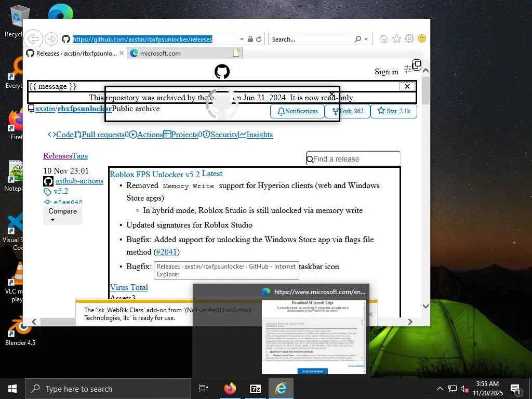The image size is (532, 399).
Task: Click the magnifier search icon in IE search box
Action: [x=357, y=39]
